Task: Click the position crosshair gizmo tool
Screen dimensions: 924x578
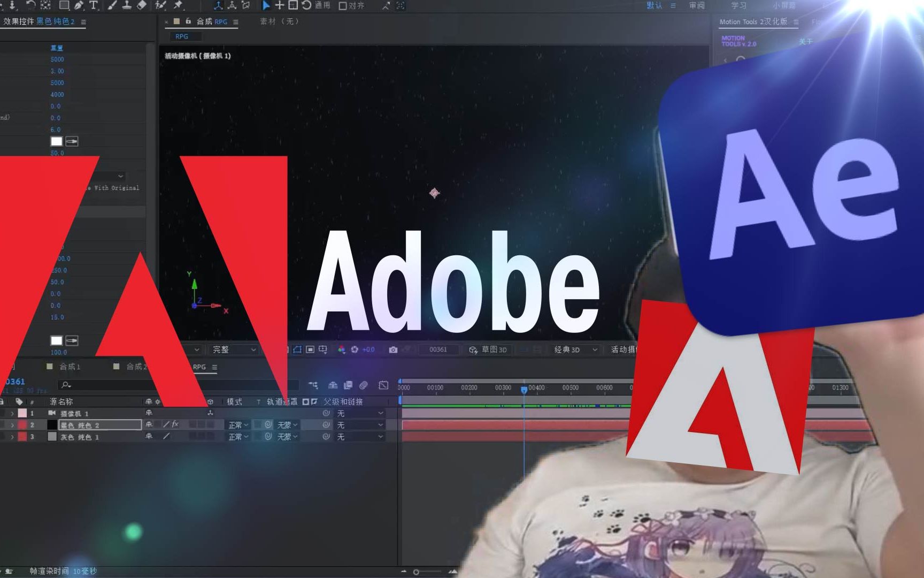Action: pyautogui.click(x=279, y=5)
